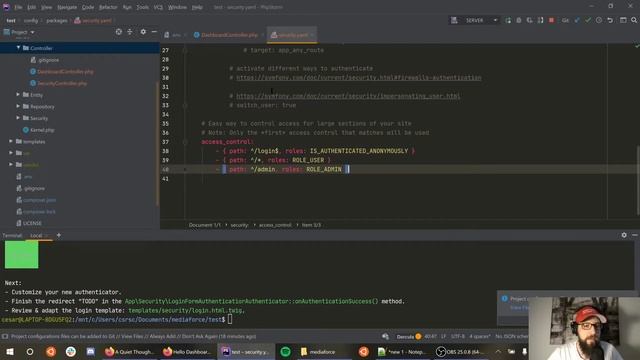640x360 pixels.
Task: Select composer.json in project tree
Action: (x=39, y=200)
